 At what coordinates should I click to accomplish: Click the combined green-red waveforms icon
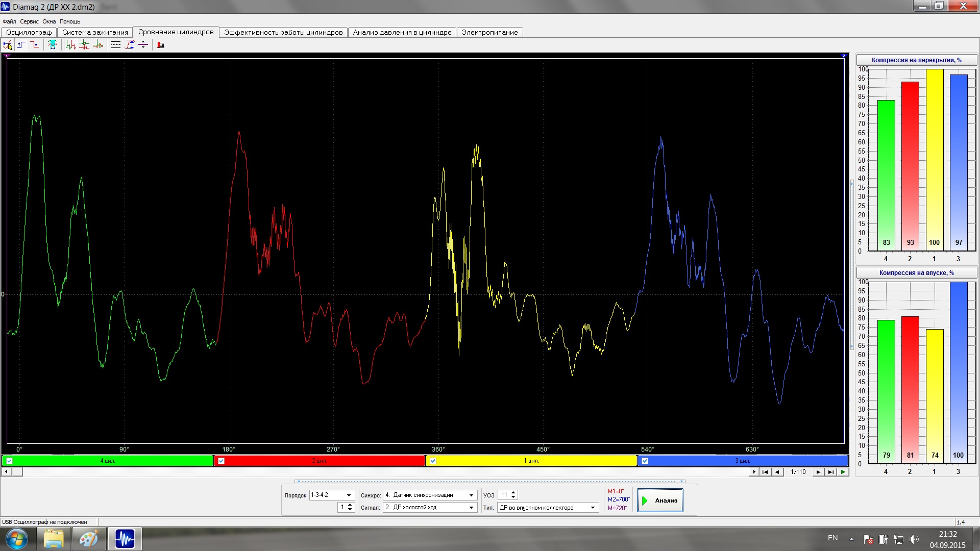(x=70, y=45)
